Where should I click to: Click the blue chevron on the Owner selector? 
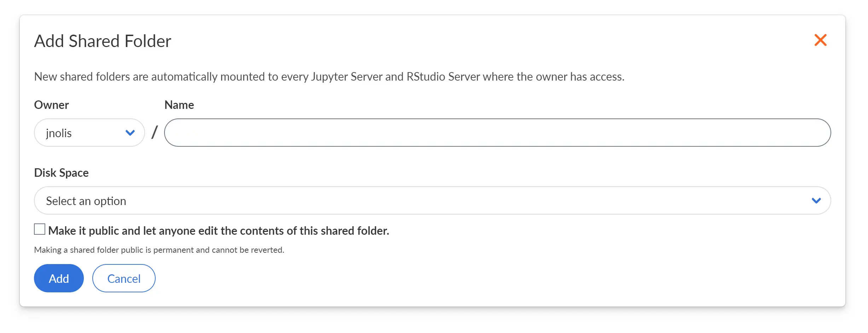pos(129,133)
